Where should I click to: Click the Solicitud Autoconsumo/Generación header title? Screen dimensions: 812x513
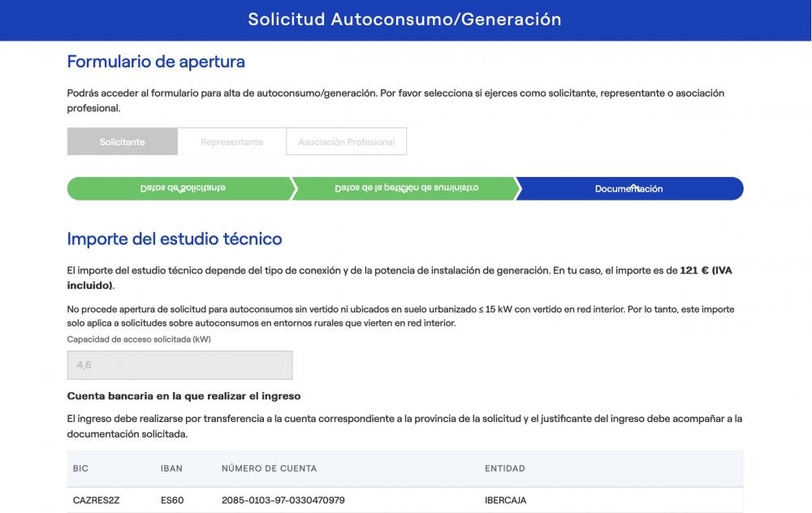pos(404,19)
